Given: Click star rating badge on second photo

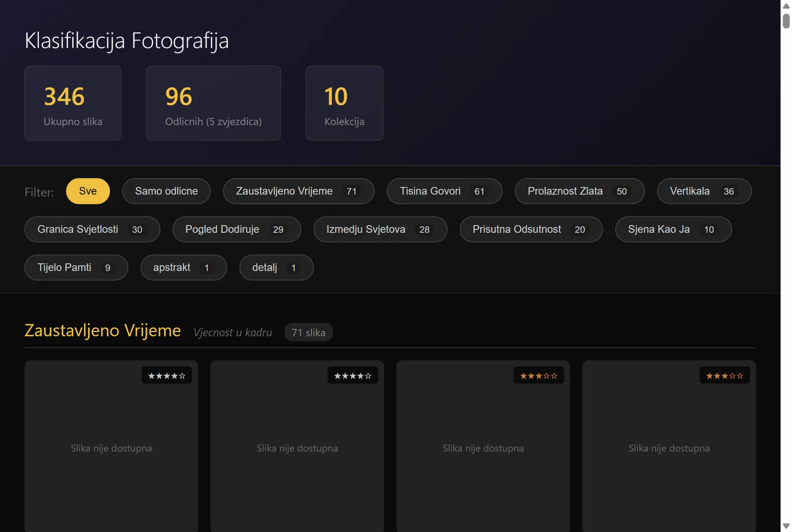Looking at the screenshot, I should click(x=352, y=376).
